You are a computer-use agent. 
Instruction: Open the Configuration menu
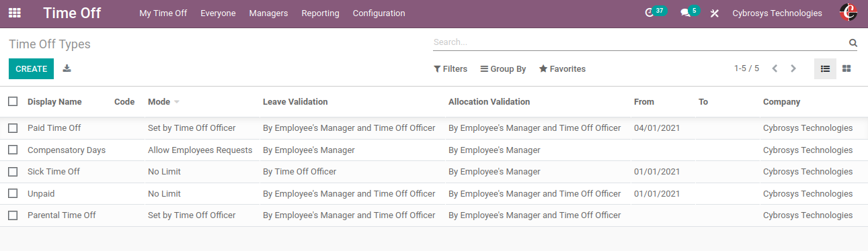click(379, 13)
